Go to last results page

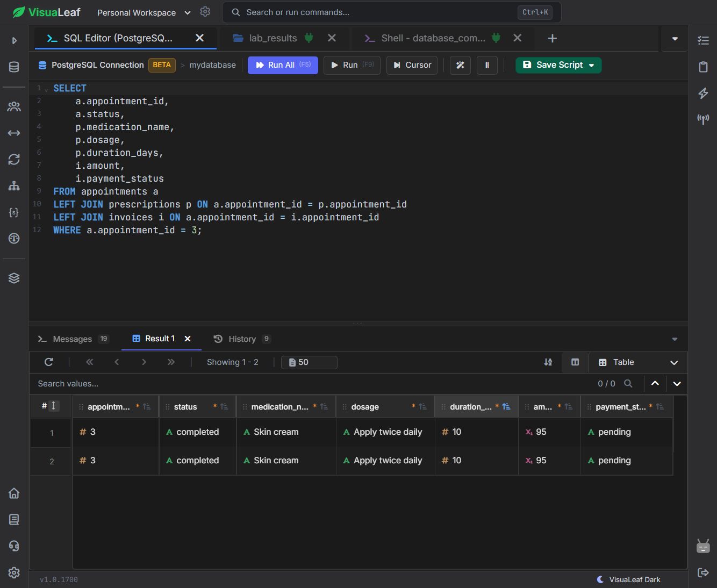[171, 362]
